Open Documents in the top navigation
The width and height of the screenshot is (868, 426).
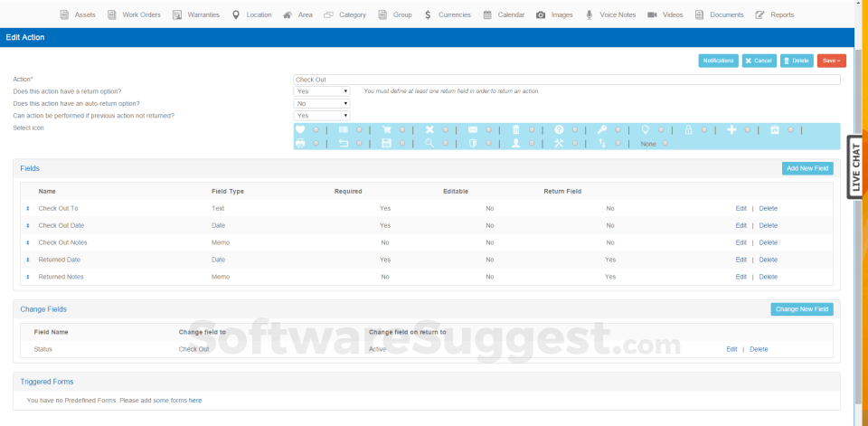point(719,15)
